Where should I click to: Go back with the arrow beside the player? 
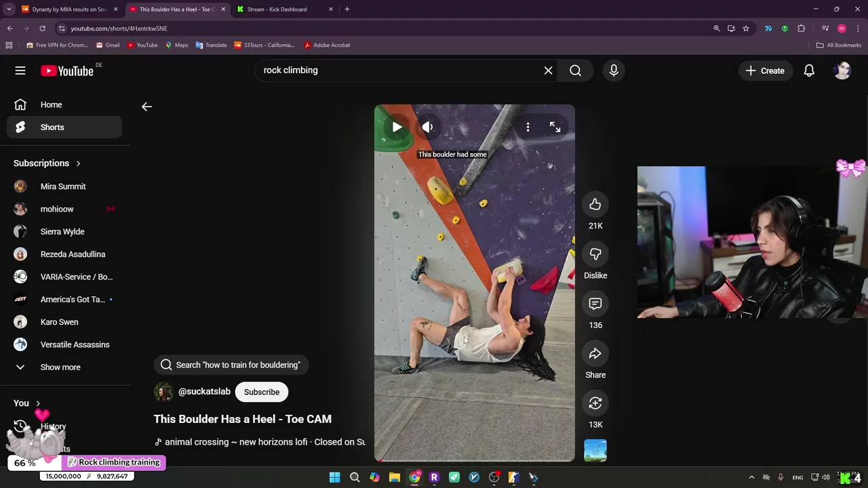click(x=146, y=106)
